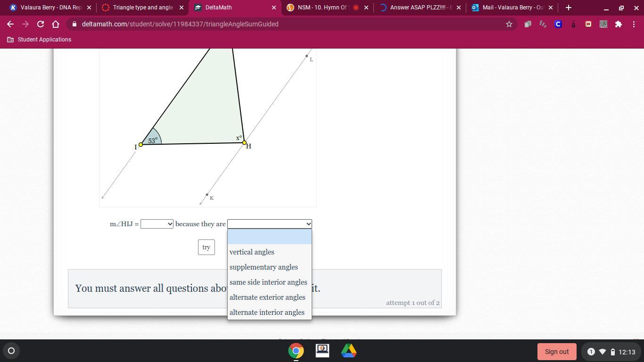Viewport: 644px width, 362px height.
Task: Bookmark this page with the star icon
Action: click(509, 24)
